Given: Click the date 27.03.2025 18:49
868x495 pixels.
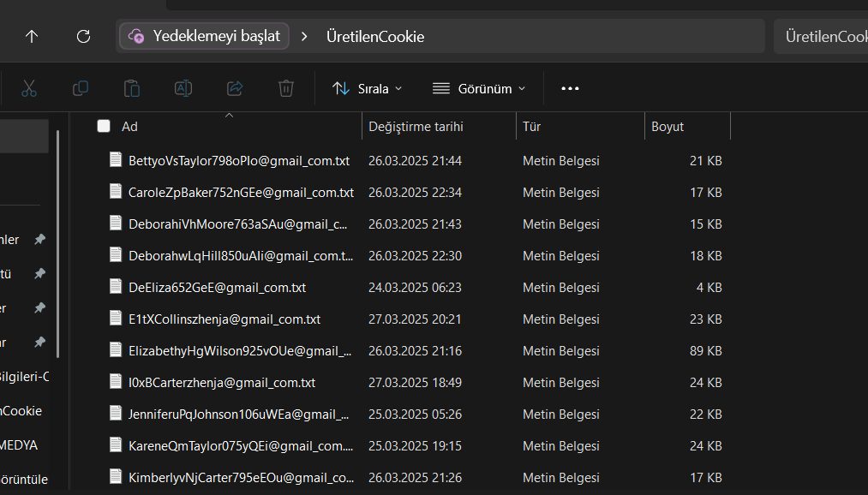Looking at the screenshot, I should coord(416,382).
